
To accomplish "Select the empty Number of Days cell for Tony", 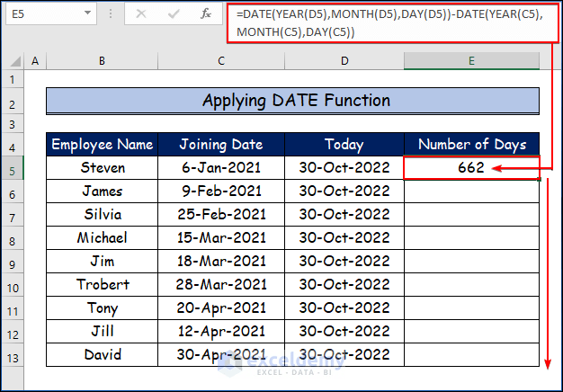I will tap(472, 307).
